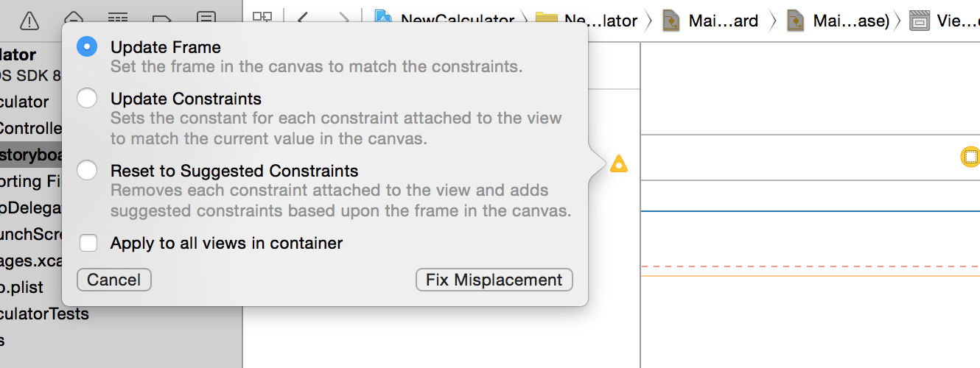Select the Update Constraints radio option
This screenshot has height=368, width=980.
click(x=87, y=98)
